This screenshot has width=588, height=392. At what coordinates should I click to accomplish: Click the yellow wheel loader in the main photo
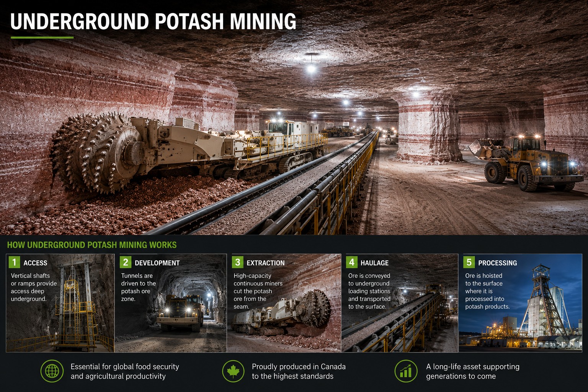(x=526, y=163)
